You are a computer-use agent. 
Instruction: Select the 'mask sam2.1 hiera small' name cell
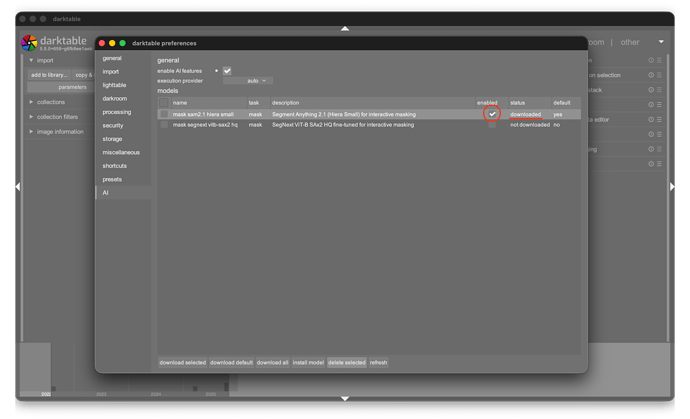(203, 114)
